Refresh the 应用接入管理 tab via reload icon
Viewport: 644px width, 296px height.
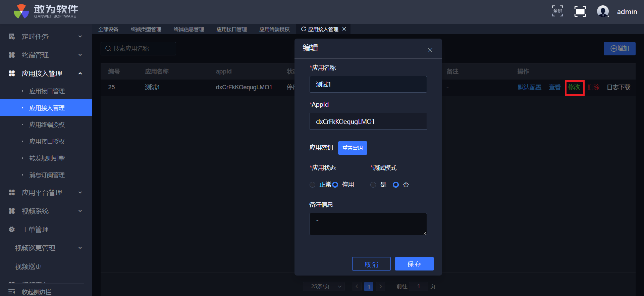(304, 29)
